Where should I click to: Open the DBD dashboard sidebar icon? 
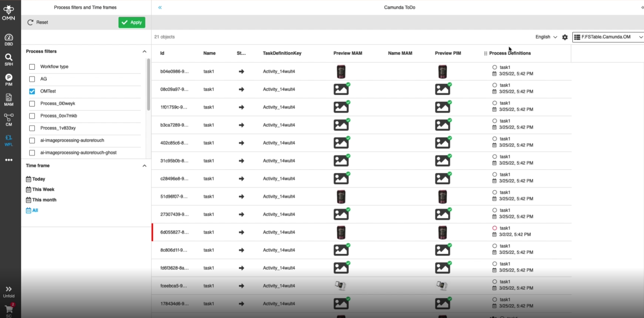pos(8,40)
